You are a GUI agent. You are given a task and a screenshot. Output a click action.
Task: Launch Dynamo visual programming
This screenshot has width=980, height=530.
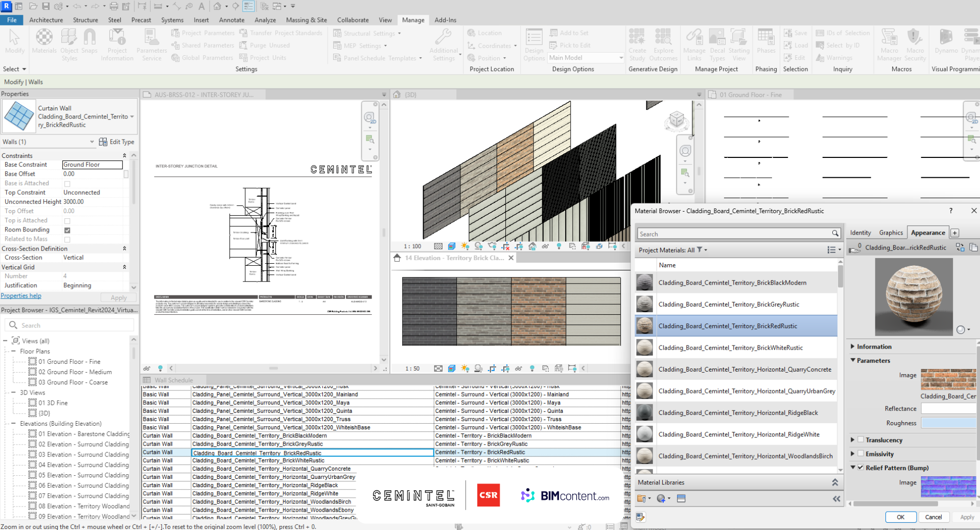(946, 43)
